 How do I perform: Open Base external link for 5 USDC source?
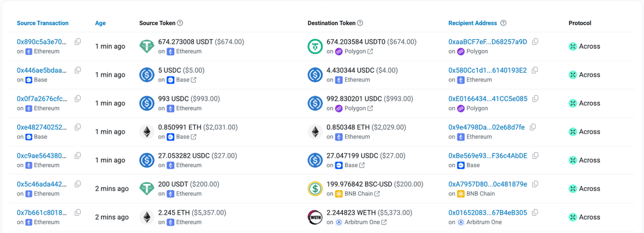[194, 80]
